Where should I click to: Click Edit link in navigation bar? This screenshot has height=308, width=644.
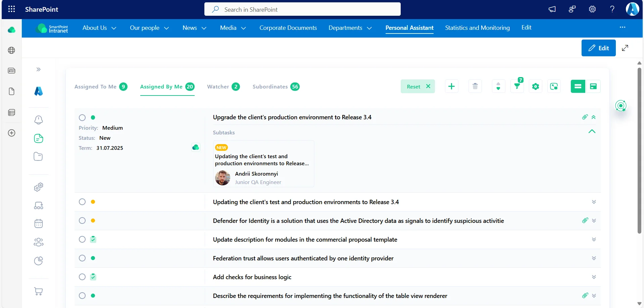526,27
